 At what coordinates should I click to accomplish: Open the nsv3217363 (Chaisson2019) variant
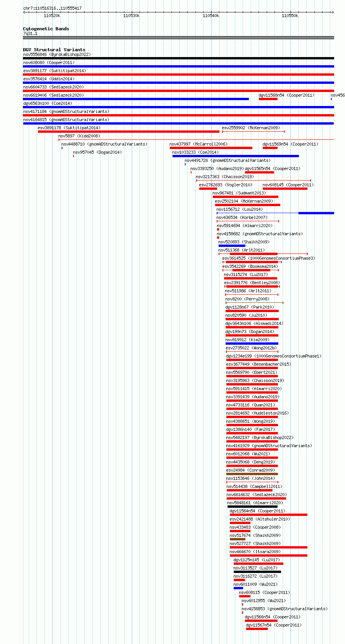tap(225, 177)
